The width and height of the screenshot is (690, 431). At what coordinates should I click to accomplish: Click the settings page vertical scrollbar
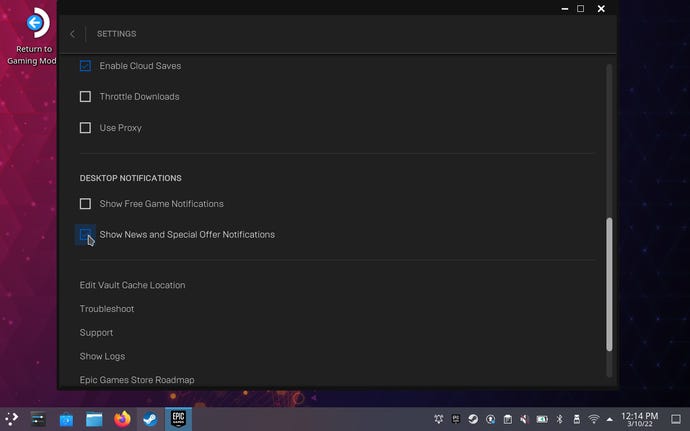(x=609, y=285)
